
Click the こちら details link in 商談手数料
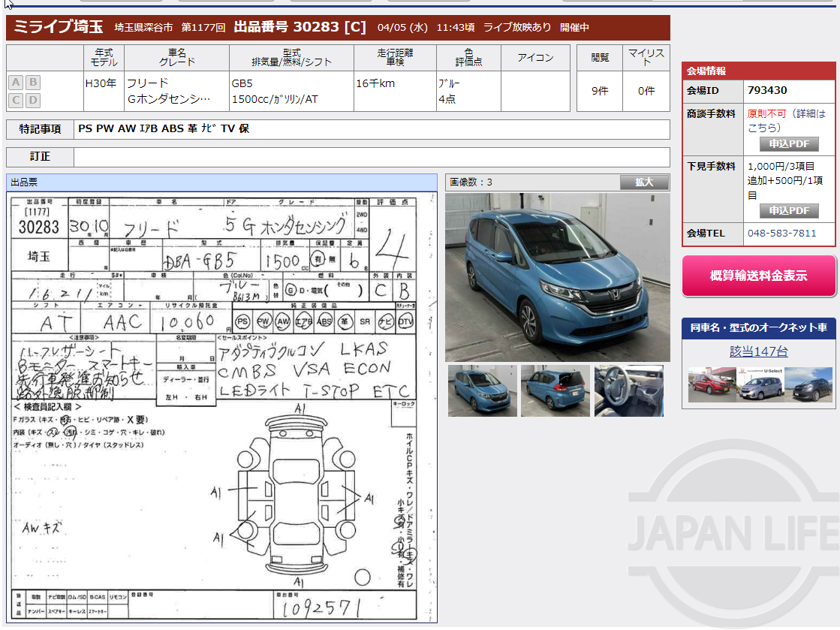(763, 128)
